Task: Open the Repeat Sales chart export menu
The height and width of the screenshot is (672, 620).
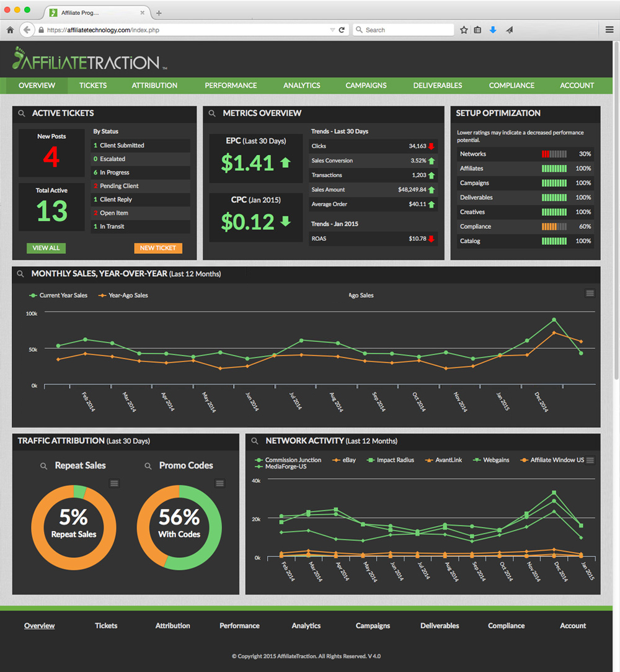Action: coord(114,483)
